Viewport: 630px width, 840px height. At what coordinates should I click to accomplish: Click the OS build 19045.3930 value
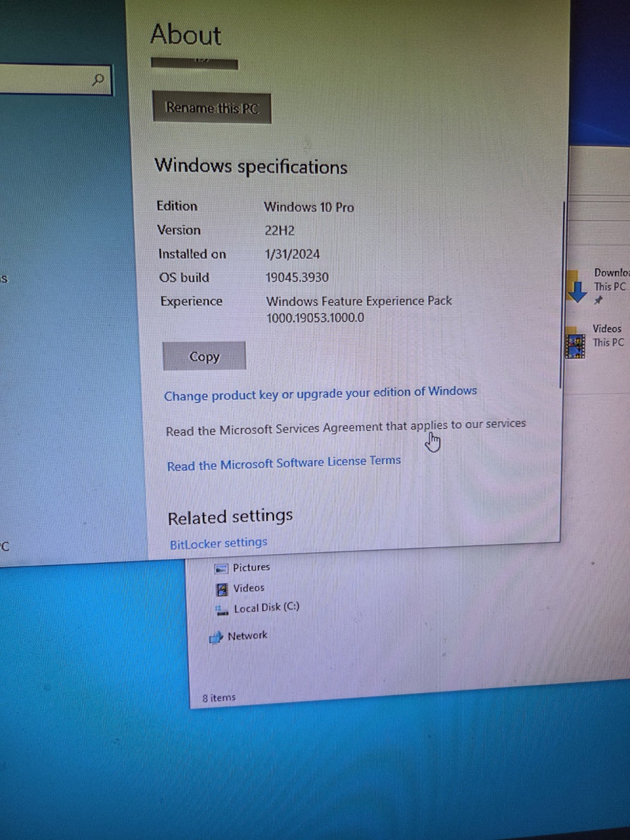click(x=297, y=277)
